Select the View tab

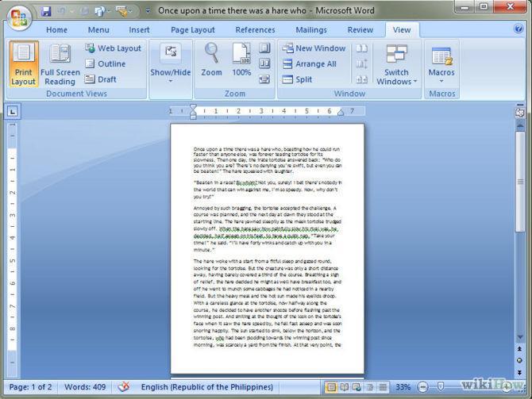pos(402,30)
